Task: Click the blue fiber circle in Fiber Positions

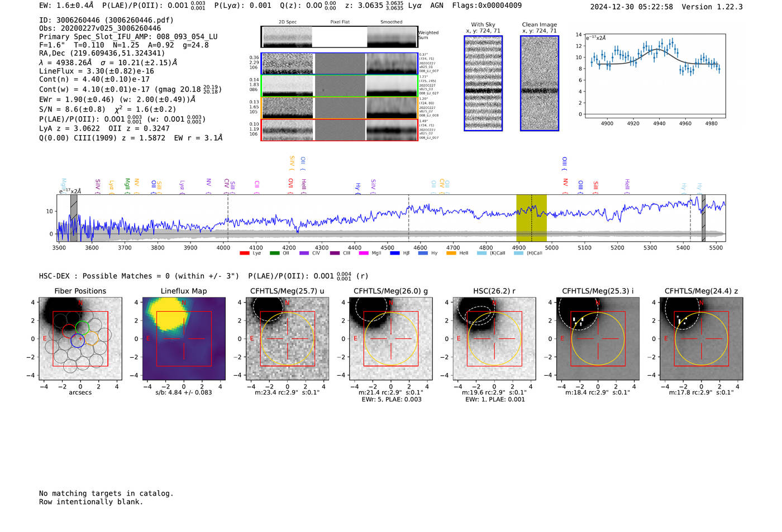Action: (x=77, y=341)
